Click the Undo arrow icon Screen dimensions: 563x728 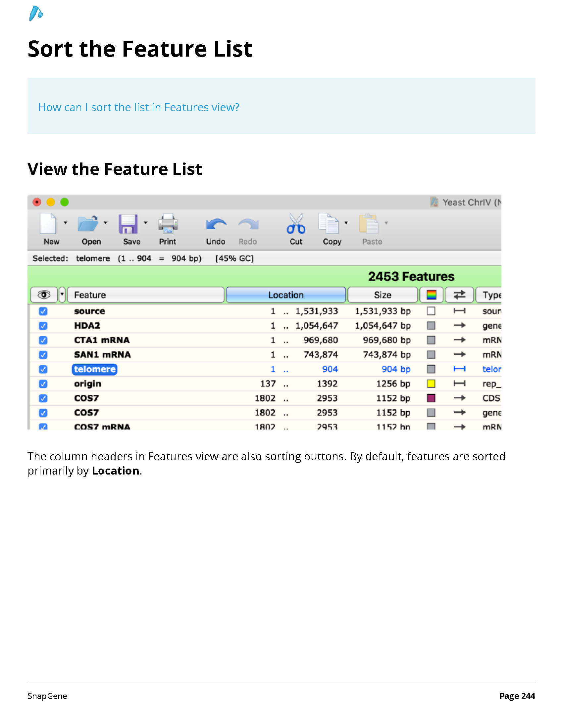point(216,224)
